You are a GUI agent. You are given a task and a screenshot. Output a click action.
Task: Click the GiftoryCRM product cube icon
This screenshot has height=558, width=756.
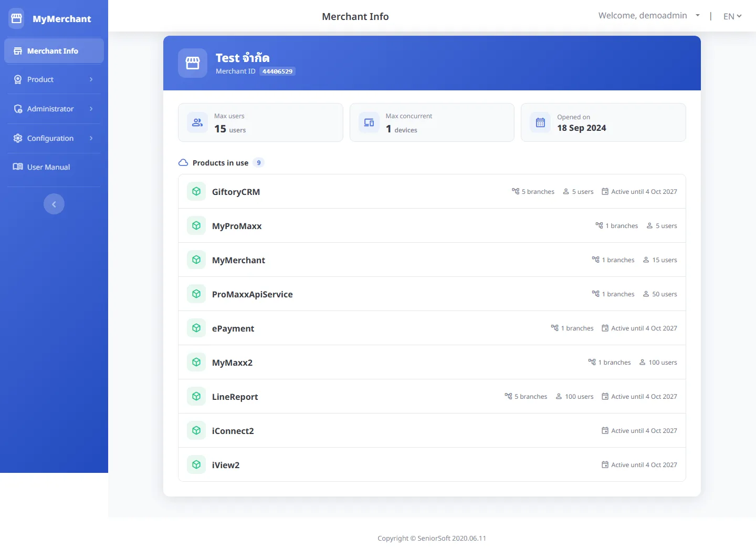click(x=196, y=191)
